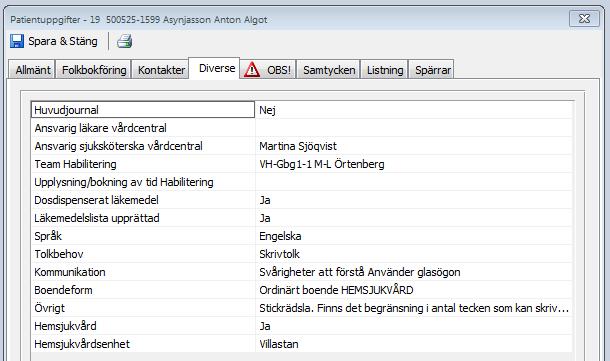Select Läkemedelslista upprättad label
This screenshot has height=361, width=610.
96,218
